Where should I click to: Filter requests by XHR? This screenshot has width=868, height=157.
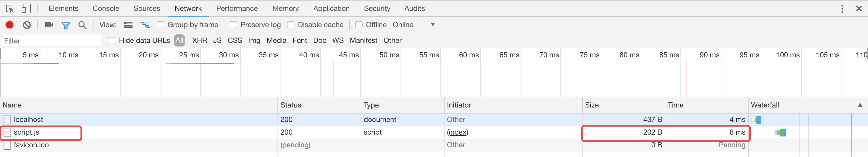coord(200,40)
